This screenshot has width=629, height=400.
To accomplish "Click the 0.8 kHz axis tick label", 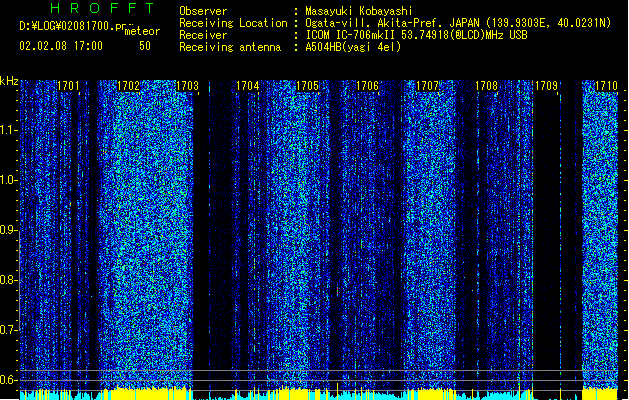I will tap(8, 280).
